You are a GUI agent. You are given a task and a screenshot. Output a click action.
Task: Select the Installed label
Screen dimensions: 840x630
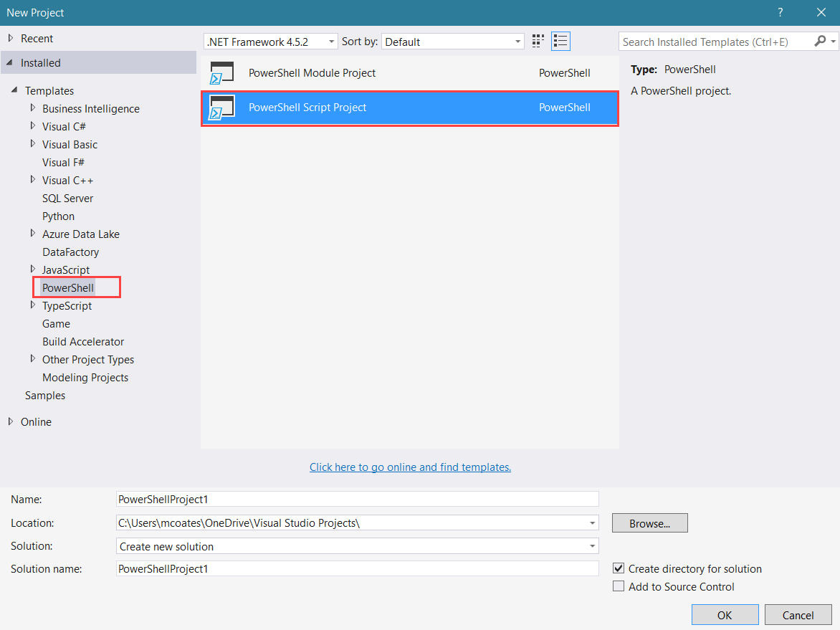(41, 63)
